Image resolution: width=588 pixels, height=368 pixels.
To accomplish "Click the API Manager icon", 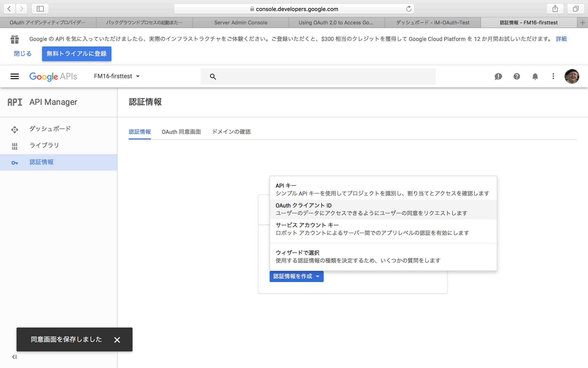I will (15, 102).
